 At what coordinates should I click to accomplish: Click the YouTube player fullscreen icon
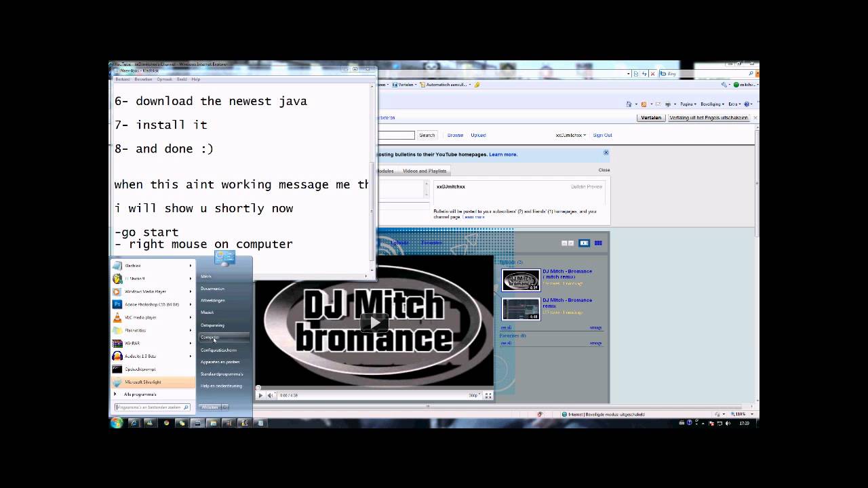click(488, 395)
